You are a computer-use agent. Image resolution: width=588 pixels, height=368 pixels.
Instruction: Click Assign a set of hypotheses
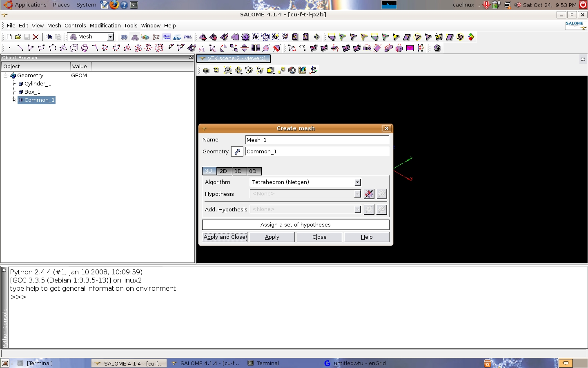click(296, 225)
